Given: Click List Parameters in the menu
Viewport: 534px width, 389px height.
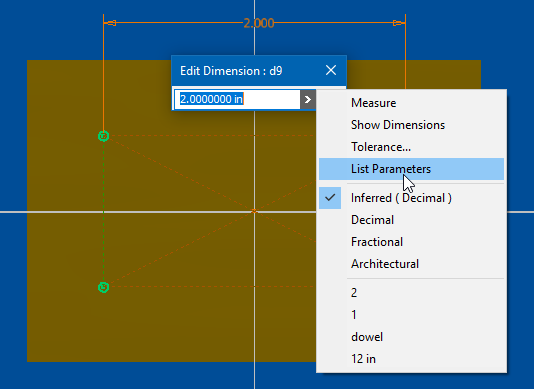Looking at the screenshot, I should click(x=411, y=169).
